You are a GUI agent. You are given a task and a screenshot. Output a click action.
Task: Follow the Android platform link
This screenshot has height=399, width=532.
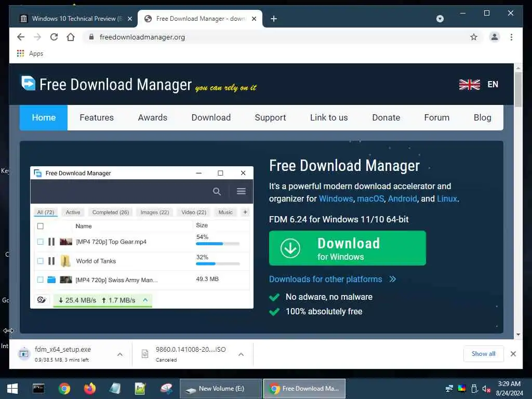[403, 199]
